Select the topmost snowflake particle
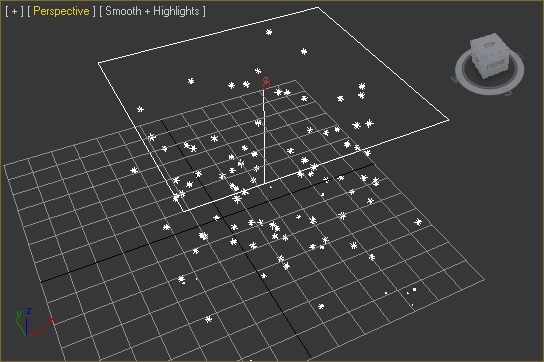Viewport: 544px width, 362px height. [269, 32]
